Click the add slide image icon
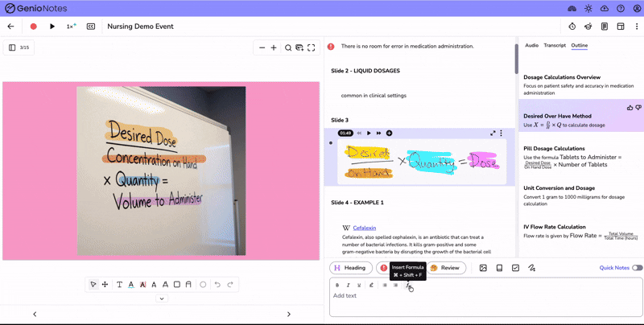The width and height of the screenshot is (644, 325). click(299, 48)
